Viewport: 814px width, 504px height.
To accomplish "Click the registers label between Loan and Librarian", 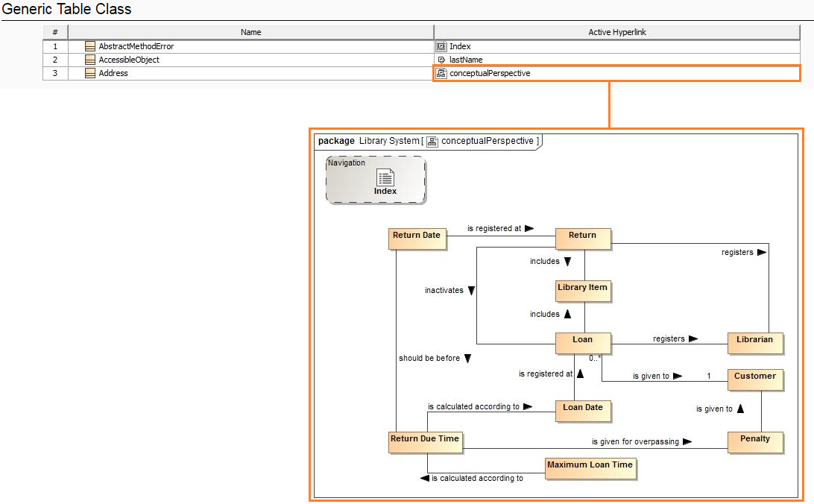I will point(669,339).
